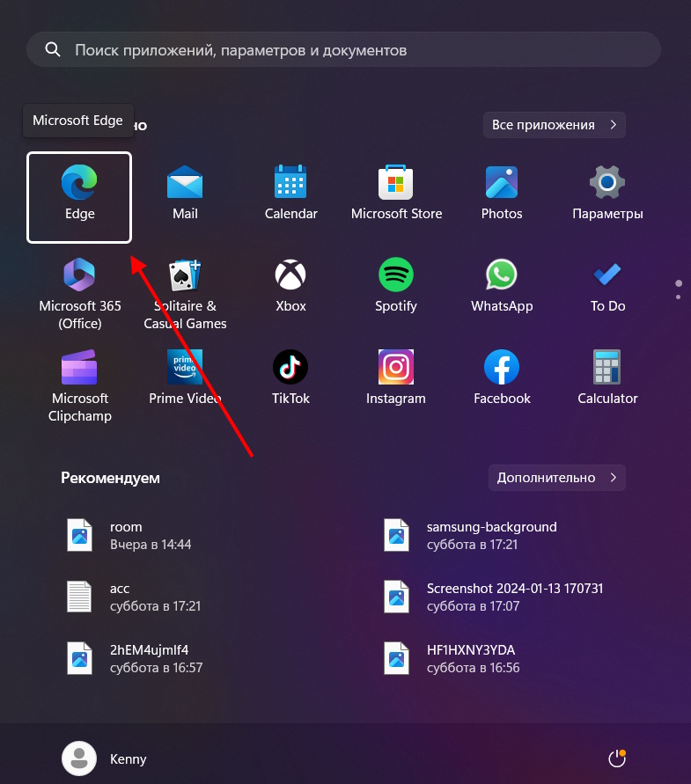Open Kenny user account menu

pos(104,758)
